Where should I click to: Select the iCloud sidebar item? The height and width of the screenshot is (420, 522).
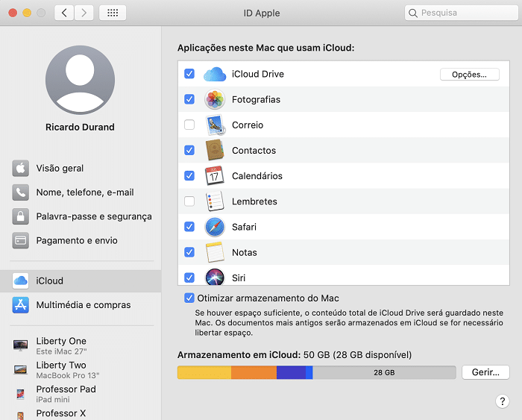pyautogui.click(x=81, y=280)
